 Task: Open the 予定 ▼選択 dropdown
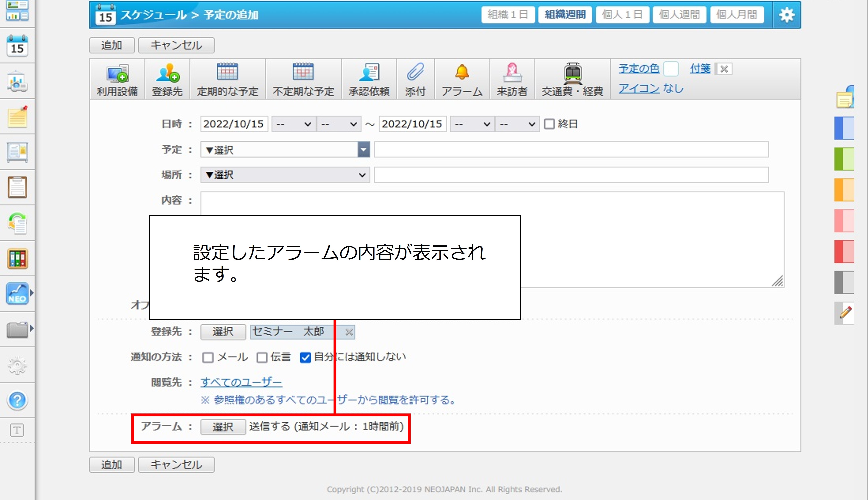point(285,150)
